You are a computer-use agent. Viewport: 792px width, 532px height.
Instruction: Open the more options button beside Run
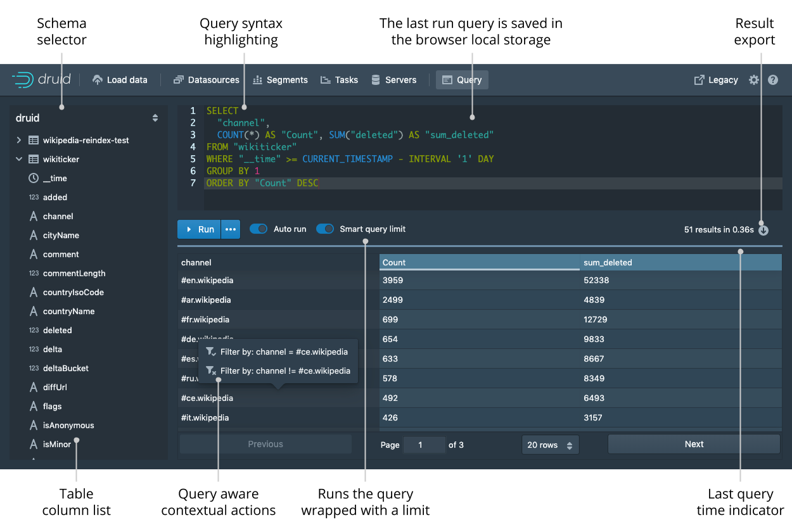pyautogui.click(x=231, y=229)
